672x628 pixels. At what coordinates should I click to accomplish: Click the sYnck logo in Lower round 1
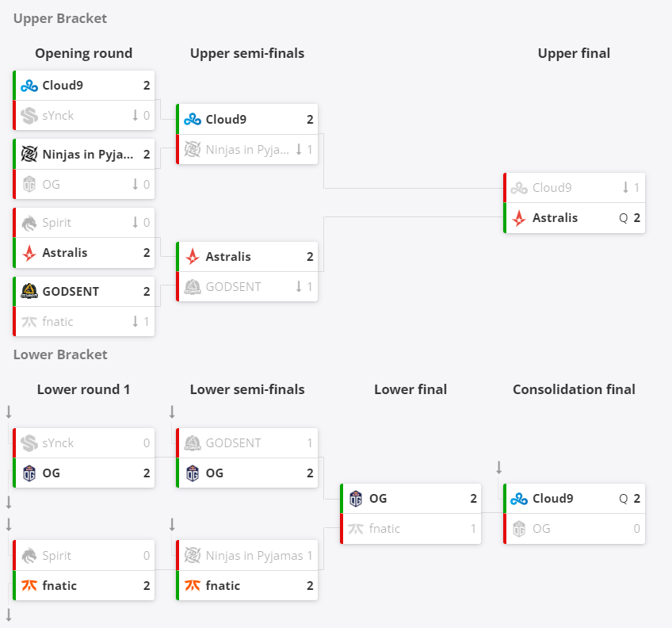click(x=29, y=443)
